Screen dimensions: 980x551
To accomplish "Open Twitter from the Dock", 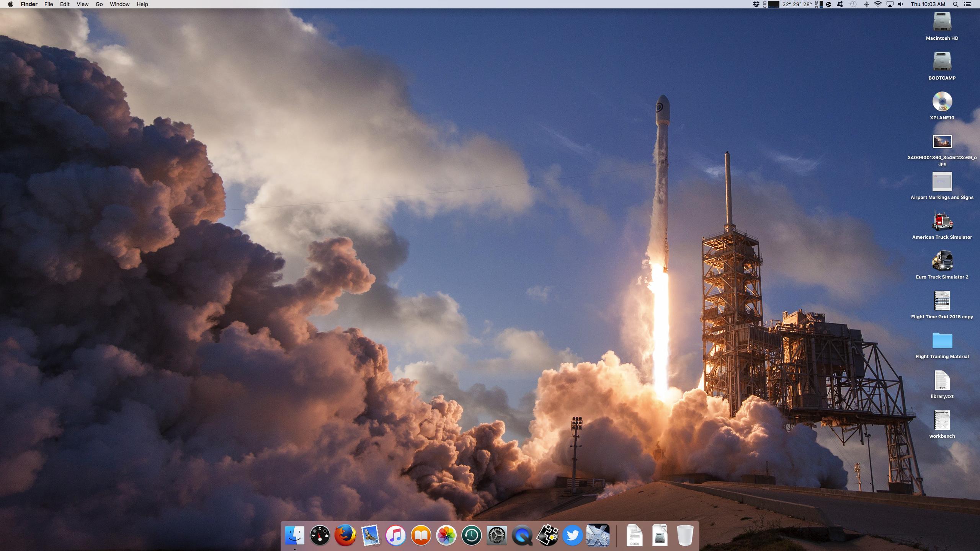I will [x=573, y=535].
